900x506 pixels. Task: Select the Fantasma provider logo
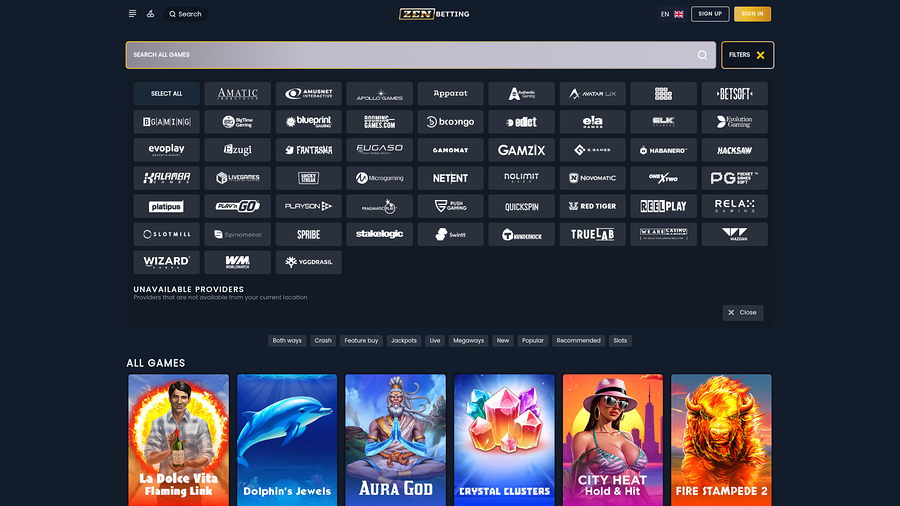[x=308, y=150]
